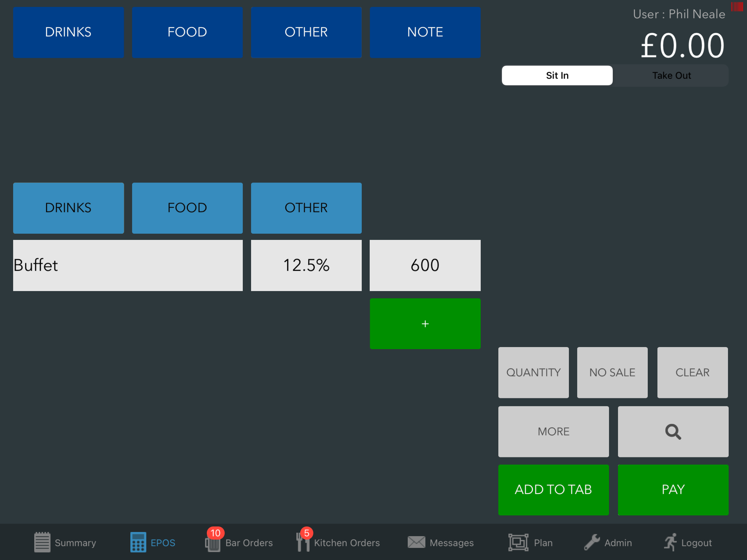Screen dimensions: 747x560
Task: Open the Messages envelope icon
Action: 416,542
